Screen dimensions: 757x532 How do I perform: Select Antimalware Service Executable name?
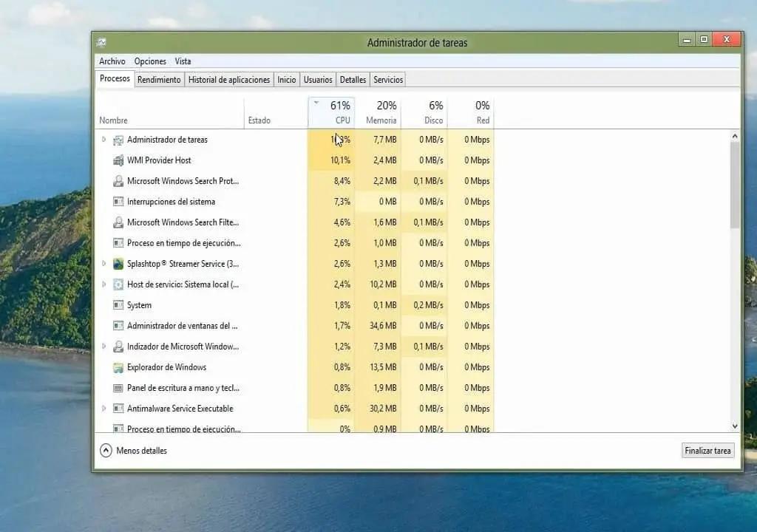[180, 409]
